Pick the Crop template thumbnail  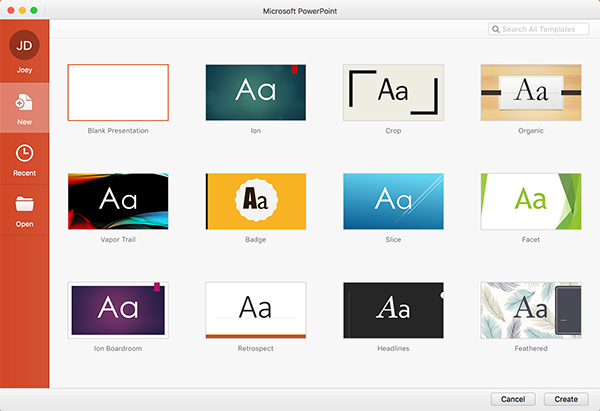pos(393,92)
